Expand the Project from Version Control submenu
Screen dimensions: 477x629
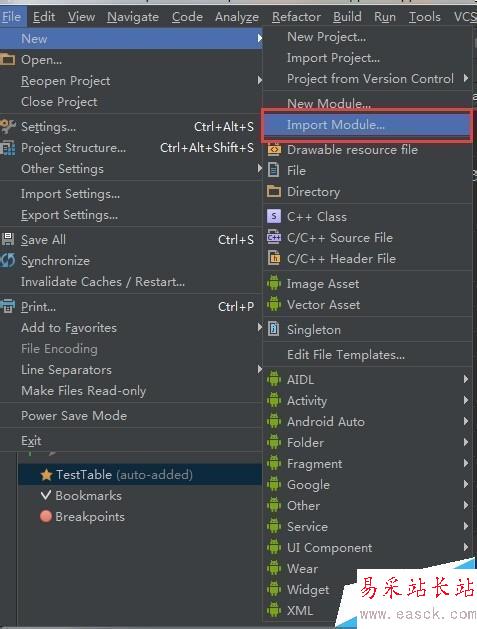[x=368, y=79]
